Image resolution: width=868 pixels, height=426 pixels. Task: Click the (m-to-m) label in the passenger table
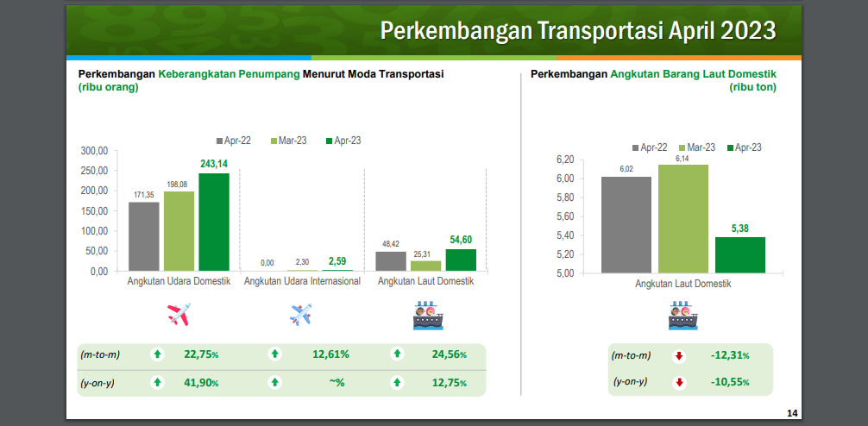(x=100, y=354)
